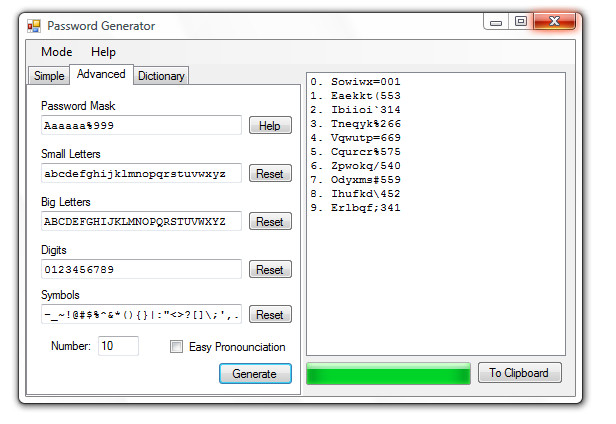Reset the Digits field
Image resolution: width=616 pixels, height=424 pixels.
[270, 269]
